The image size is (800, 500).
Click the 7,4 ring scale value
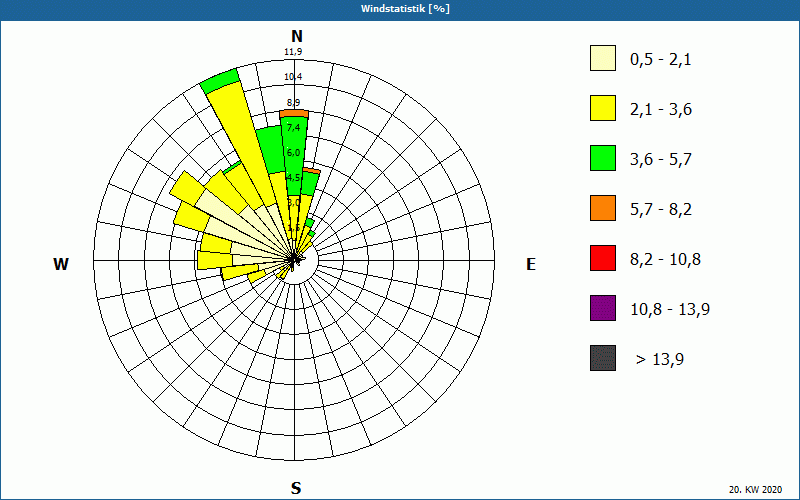coord(293,127)
